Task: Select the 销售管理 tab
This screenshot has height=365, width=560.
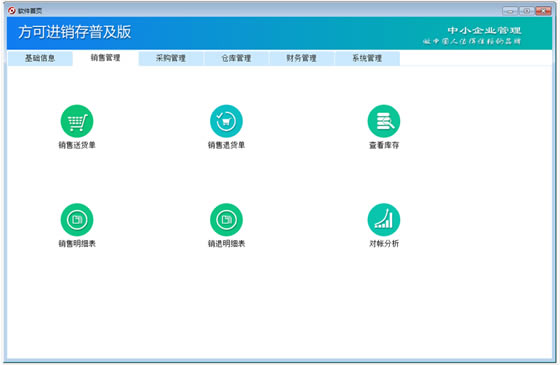Action: (x=105, y=58)
